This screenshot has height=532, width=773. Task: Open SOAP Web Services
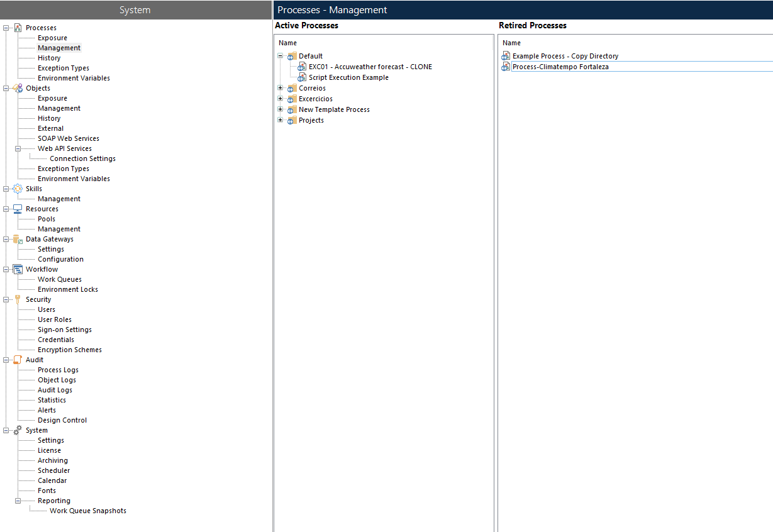point(69,138)
